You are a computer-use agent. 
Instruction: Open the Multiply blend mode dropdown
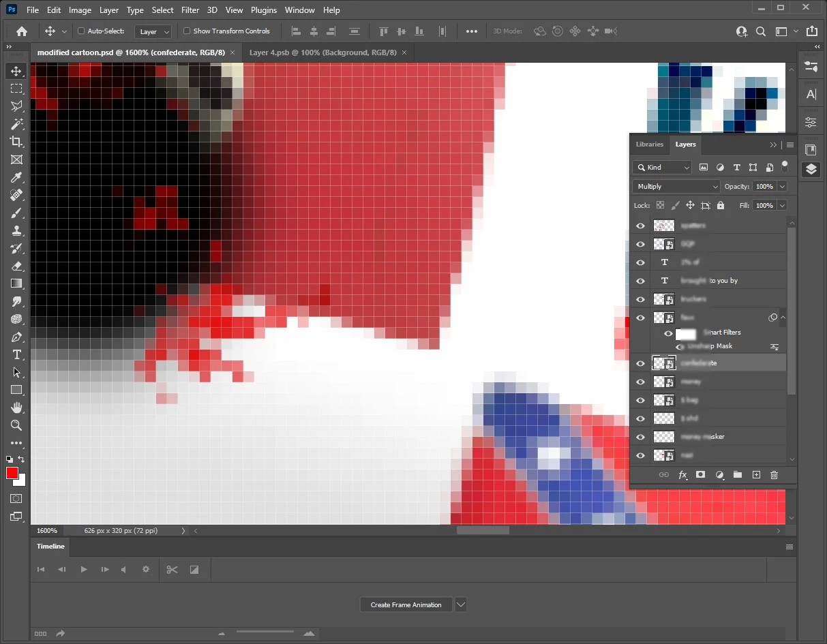coord(676,186)
